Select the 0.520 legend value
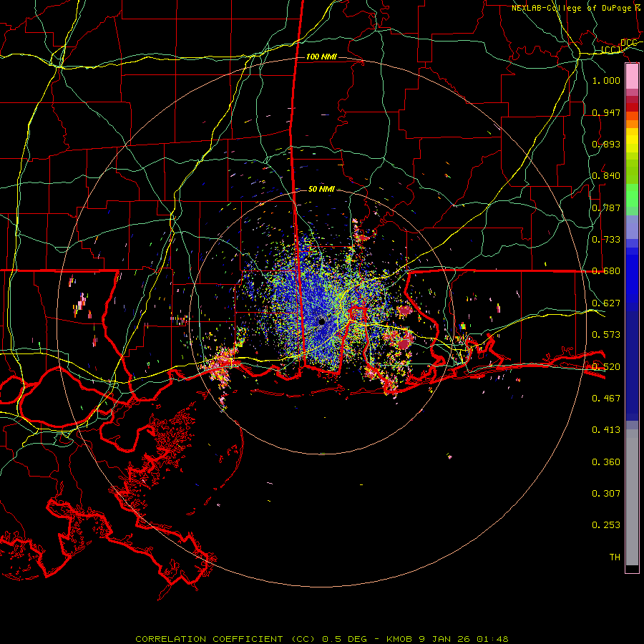This screenshot has width=644, height=644. 606,367
